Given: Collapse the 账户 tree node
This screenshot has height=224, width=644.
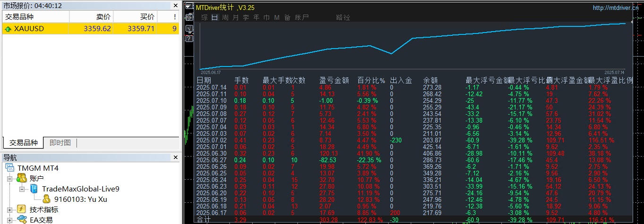Looking at the screenshot, I should pos(10,179).
